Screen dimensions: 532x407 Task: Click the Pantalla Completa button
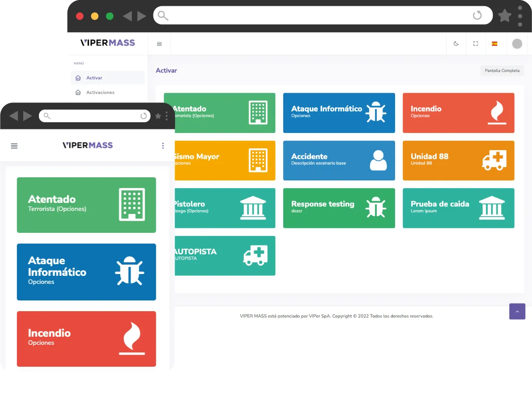tap(502, 71)
